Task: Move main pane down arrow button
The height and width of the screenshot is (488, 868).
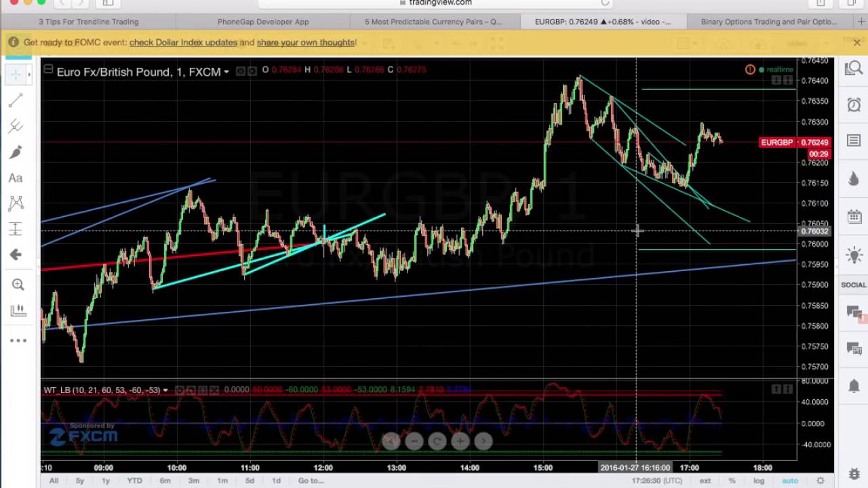Action: (x=776, y=81)
